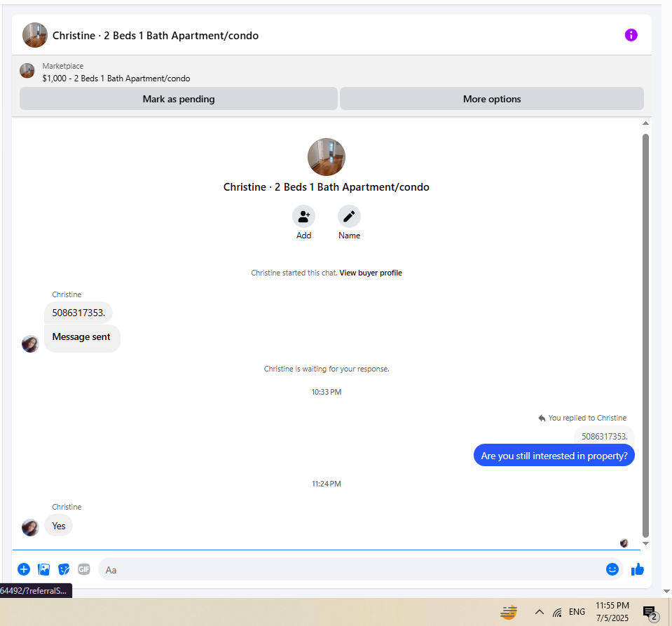Open more actions plus icon
The width and height of the screenshot is (672, 626).
click(x=24, y=569)
